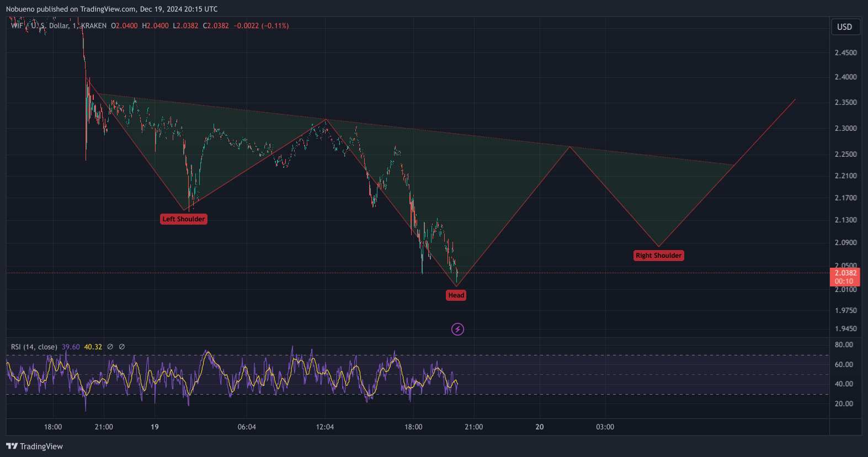Viewport: 868px width, 457px height.
Task: Click the 2.1300 price axis label
Action: coord(845,220)
